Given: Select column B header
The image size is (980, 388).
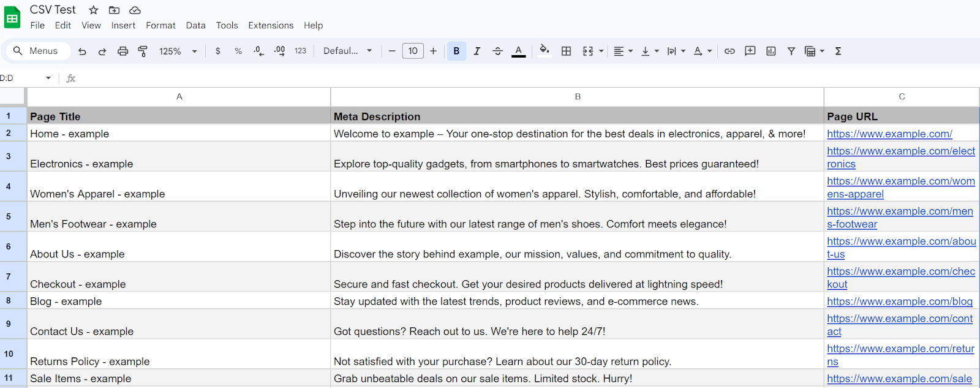Looking at the screenshot, I should tap(578, 97).
